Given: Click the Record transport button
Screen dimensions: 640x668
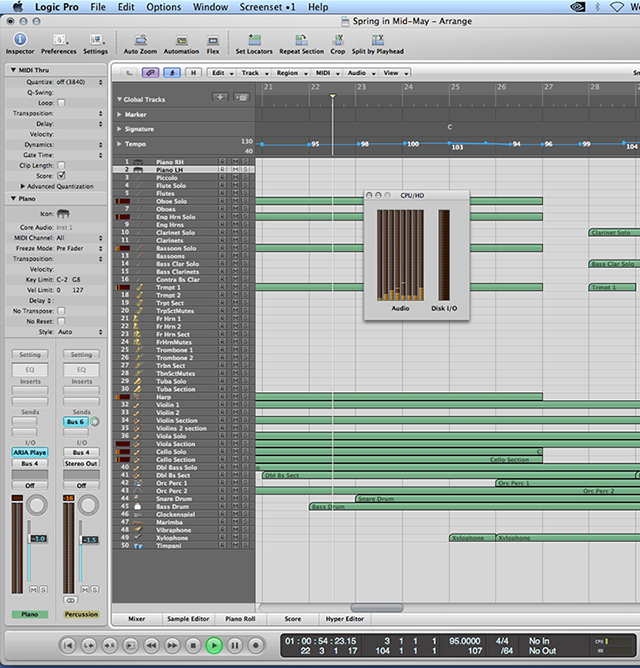Looking at the screenshot, I should click(256, 645).
